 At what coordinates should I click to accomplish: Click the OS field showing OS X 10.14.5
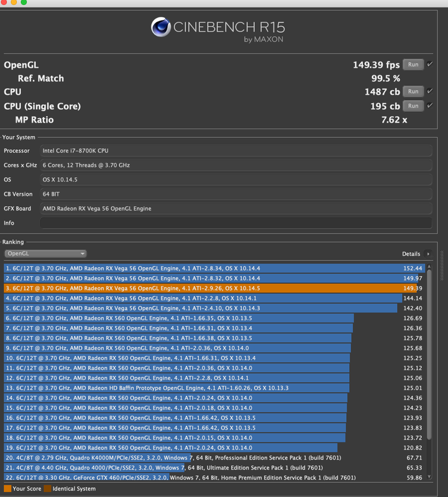tap(236, 180)
